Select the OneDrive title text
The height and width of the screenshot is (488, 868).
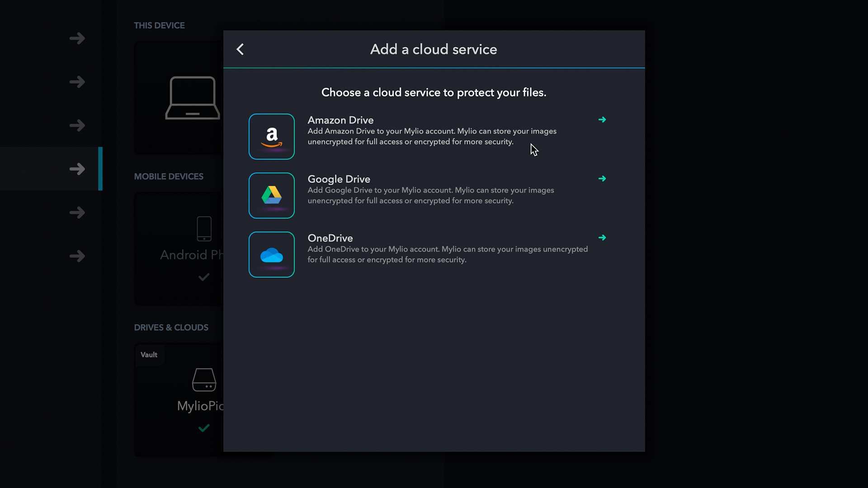point(330,238)
